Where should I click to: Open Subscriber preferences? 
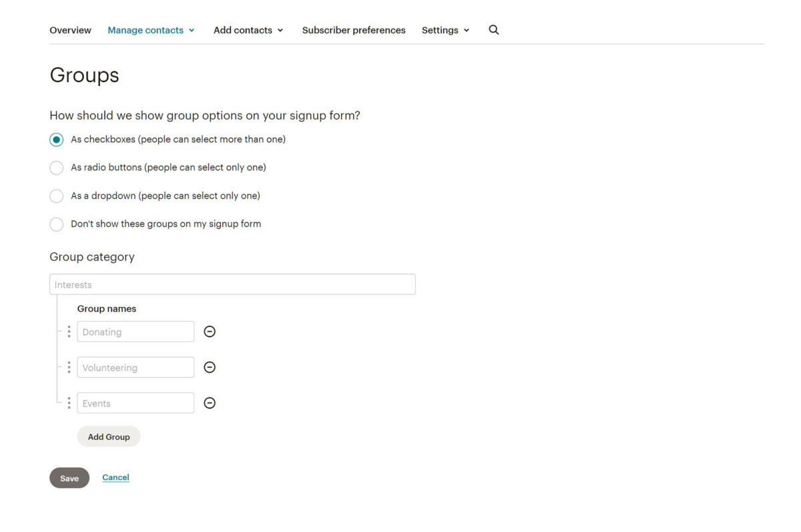[x=353, y=29]
